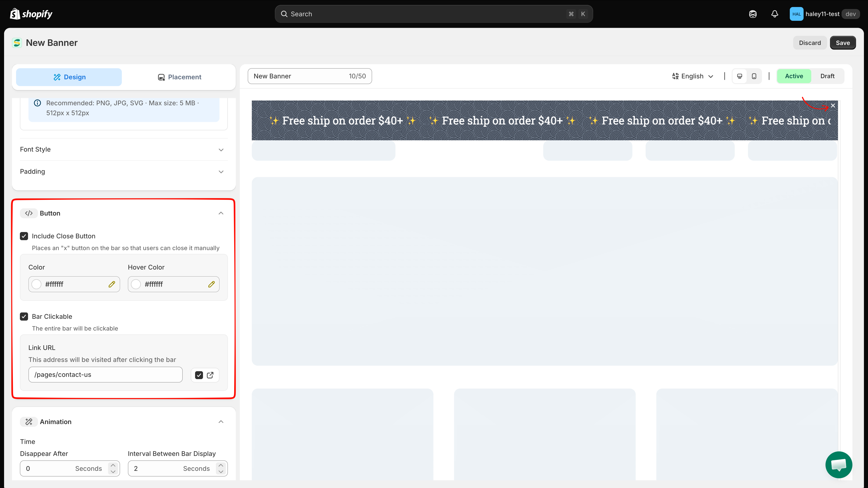Edit the New Banner name field
868x488 pixels.
pyautogui.click(x=310, y=76)
